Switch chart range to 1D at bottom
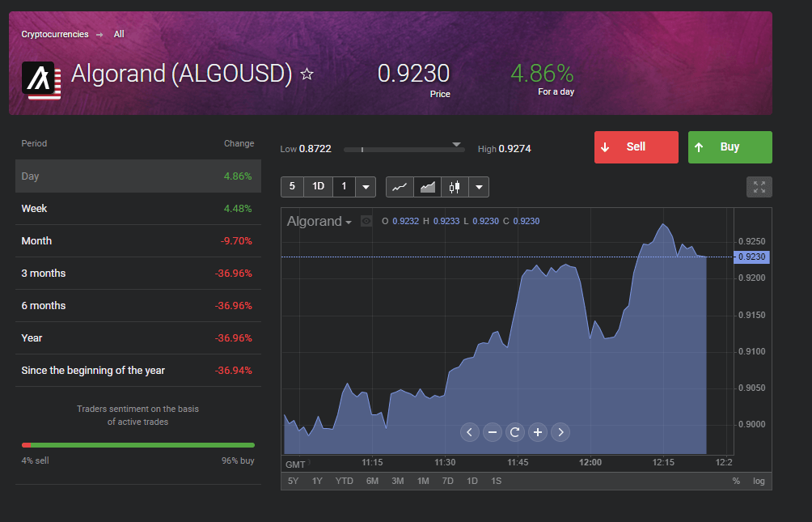Screen dimensions: 812x522 [472, 481]
